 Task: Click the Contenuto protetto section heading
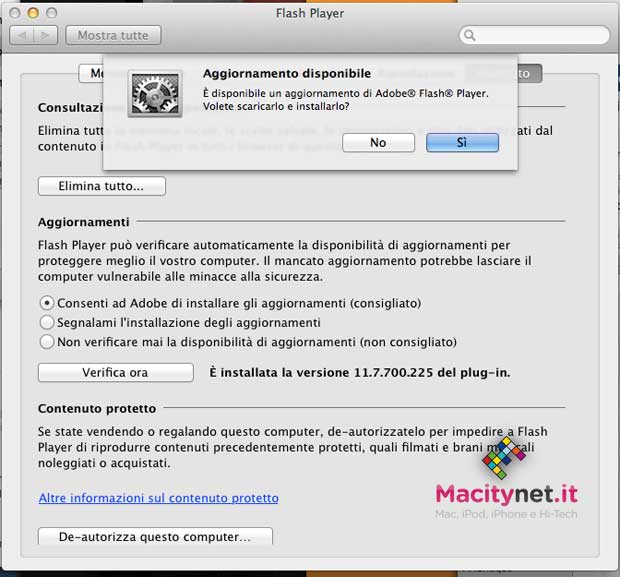pos(97,409)
